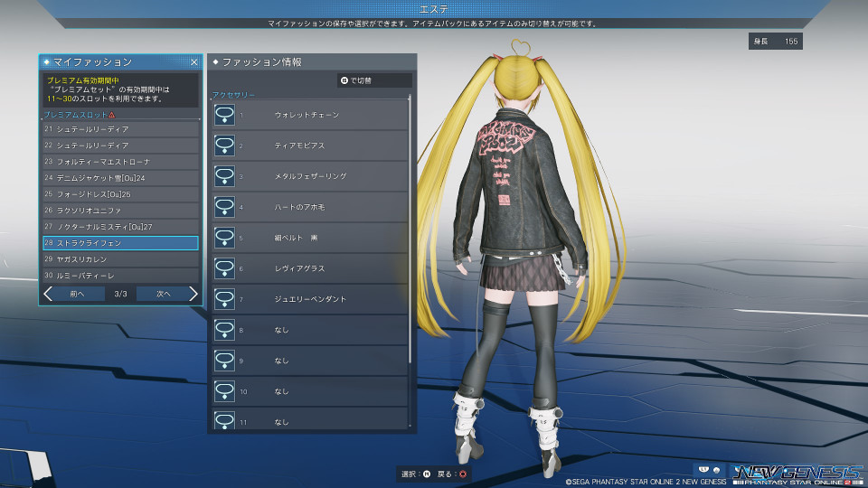This screenshot has height=488, width=868.
Task: Click the 選択 button prompt icon
Action: 427,474
